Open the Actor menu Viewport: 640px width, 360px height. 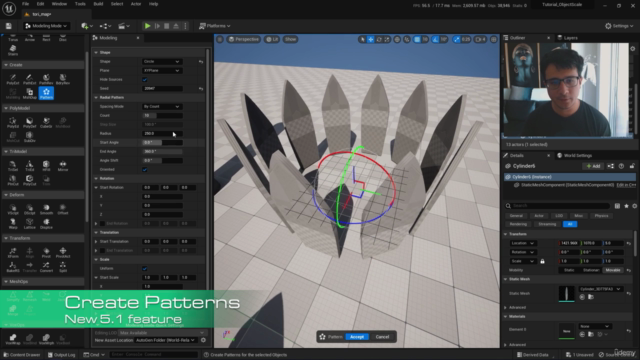[x=136, y=4]
